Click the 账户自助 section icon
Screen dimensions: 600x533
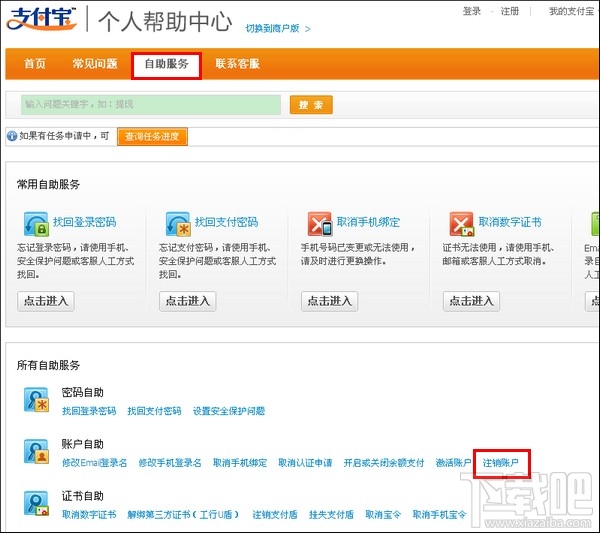click(37, 452)
